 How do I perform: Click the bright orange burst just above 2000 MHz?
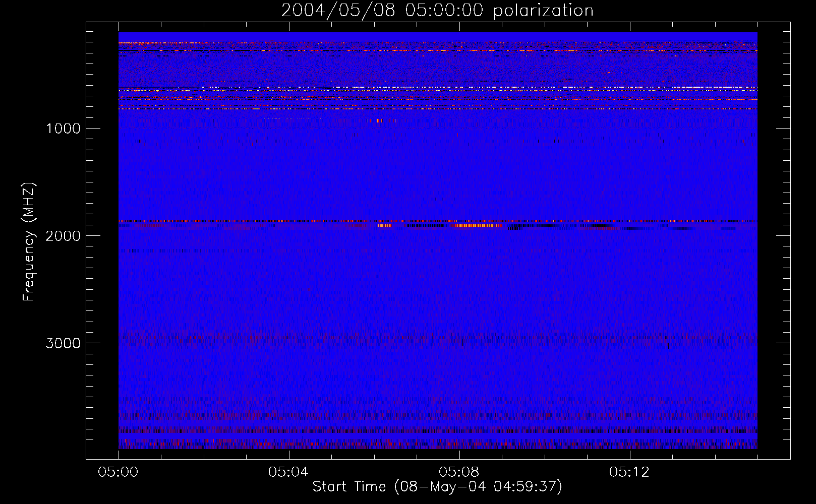[x=477, y=226]
